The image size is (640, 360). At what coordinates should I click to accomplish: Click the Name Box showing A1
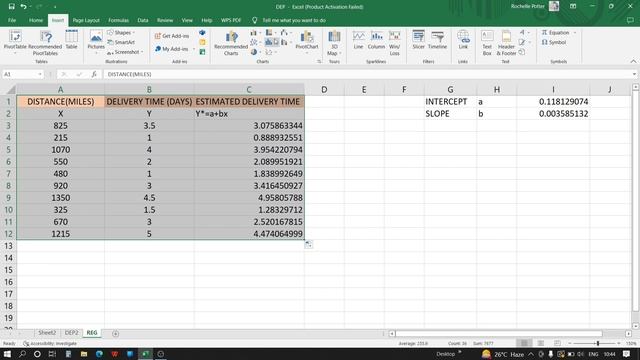[x=20, y=74]
